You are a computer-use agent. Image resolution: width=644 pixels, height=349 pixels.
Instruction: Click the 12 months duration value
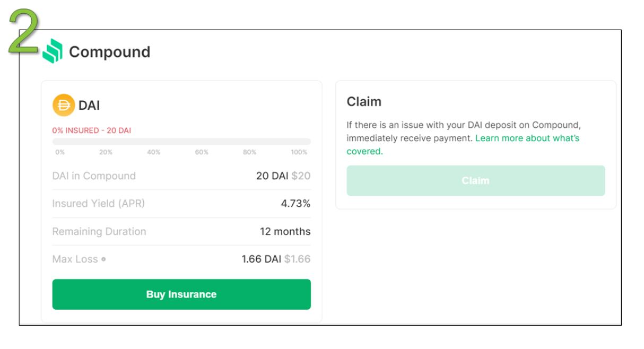click(285, 231)
